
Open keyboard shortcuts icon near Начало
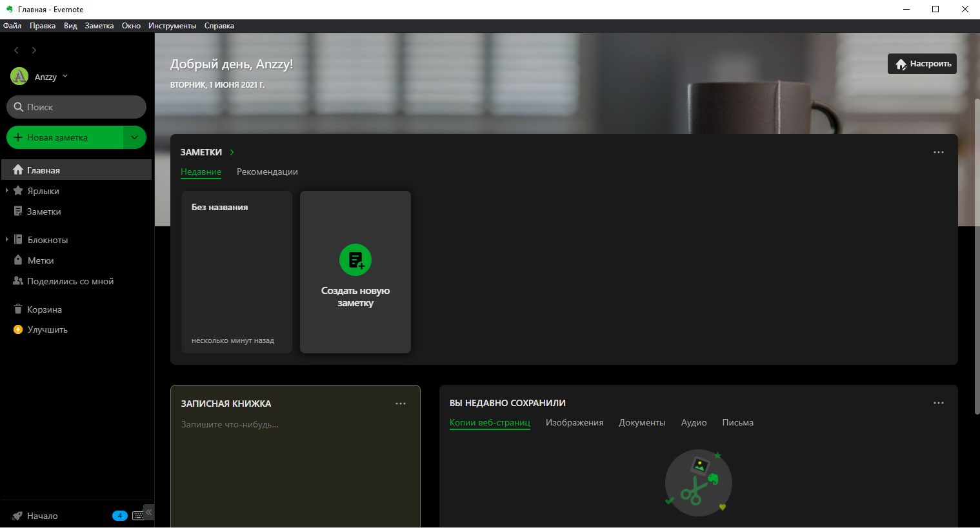coord(137,515)
